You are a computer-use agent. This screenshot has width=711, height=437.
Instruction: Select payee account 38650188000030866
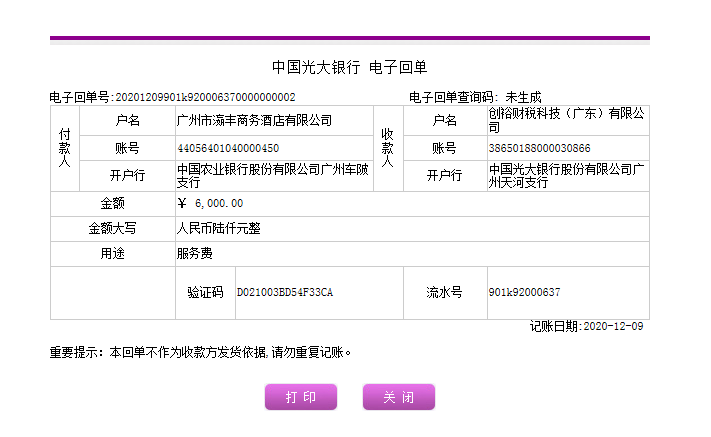tap(540, 148)
